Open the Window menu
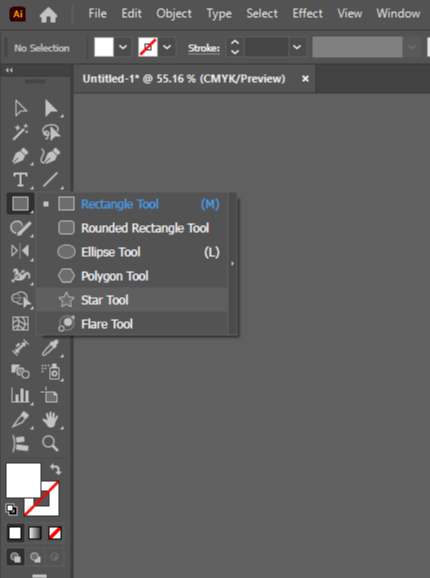 398,14
